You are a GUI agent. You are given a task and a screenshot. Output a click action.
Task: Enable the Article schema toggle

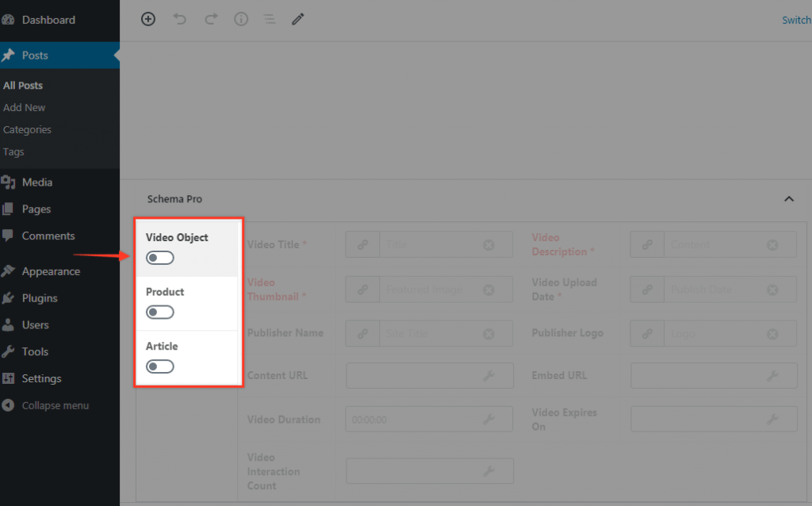(159, 366)
